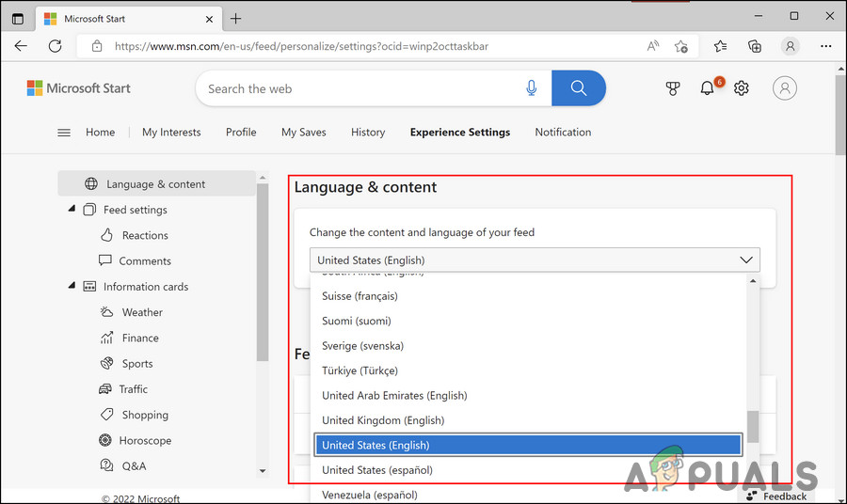Switch to the Profile tab
The height and width of the screenshot is (504, 847).
pos(241,133)
